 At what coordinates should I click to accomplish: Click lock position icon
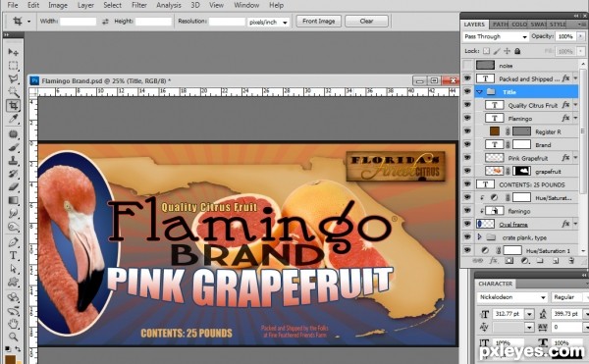point(507,51)
